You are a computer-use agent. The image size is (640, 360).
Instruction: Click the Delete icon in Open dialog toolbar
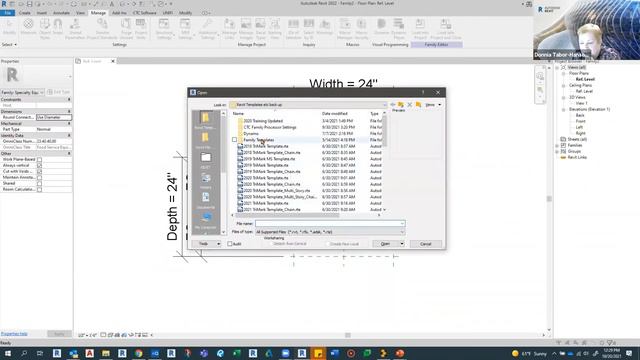click(x=410, y=105)
